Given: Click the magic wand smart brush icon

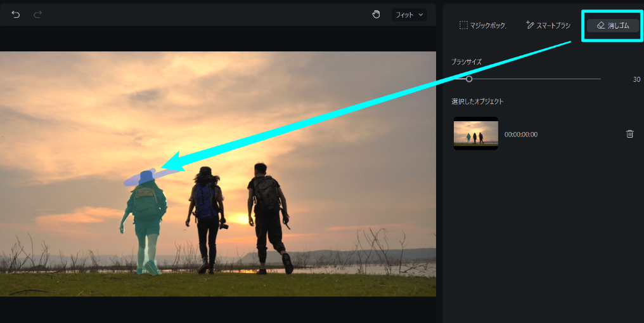Looking at the screenshot, I should point(530,25).
